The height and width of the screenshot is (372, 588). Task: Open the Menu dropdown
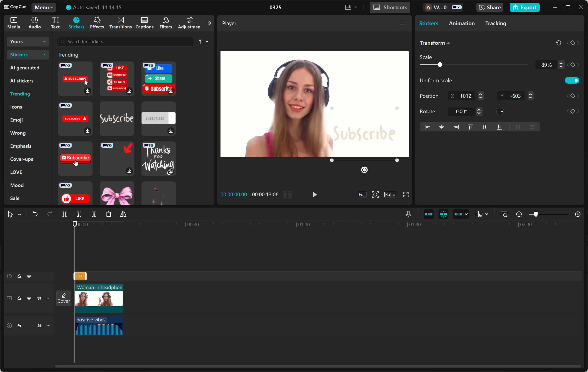[43, 7]
